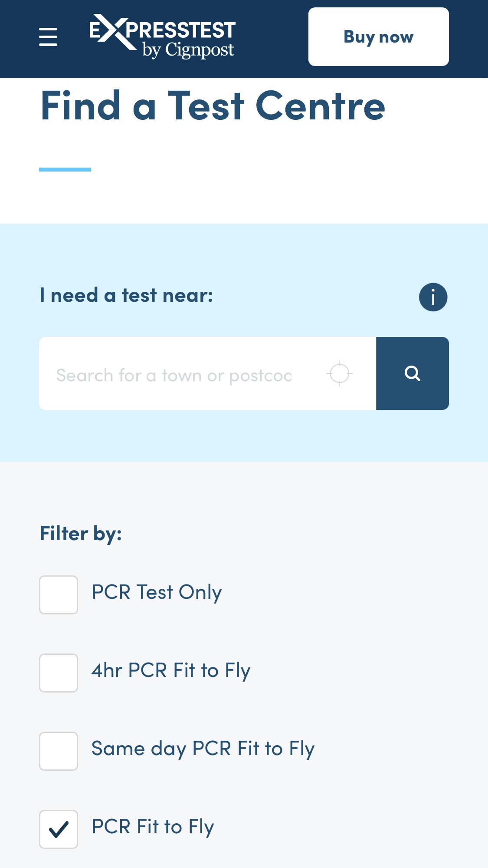Enable the 4hr PCR Fit to Fly filter

coord(59,673)
